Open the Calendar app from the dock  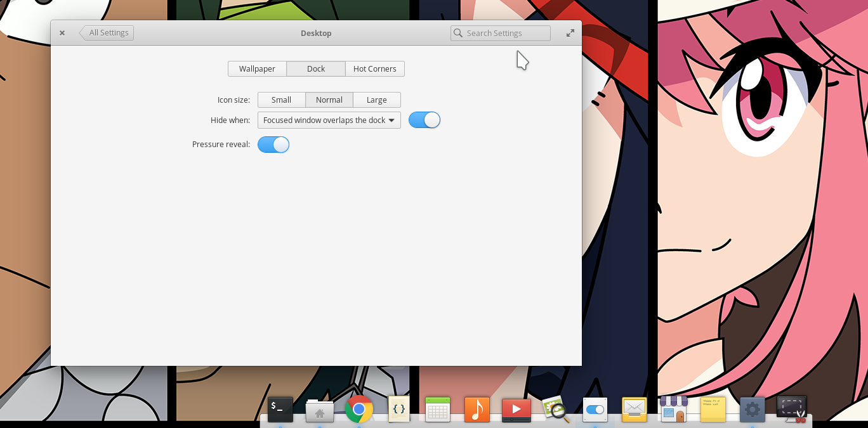pos(438,410)
